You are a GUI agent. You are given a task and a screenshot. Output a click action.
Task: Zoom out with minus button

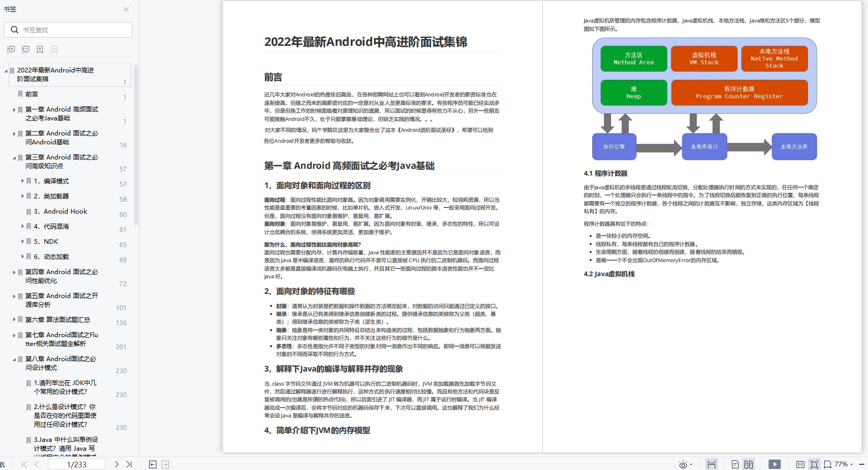click(862, 464)
